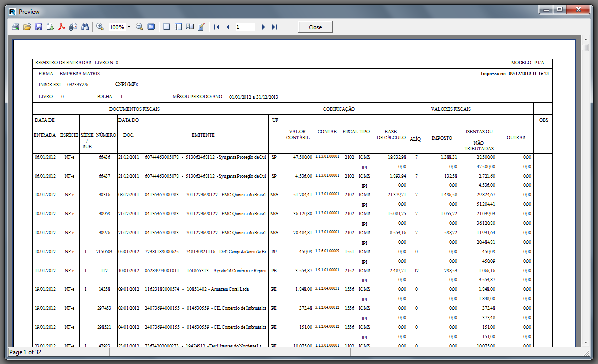Click the 'CODIFICAÇÃO' header
This screenshot has height=364, width=598.
click(339, 109)
